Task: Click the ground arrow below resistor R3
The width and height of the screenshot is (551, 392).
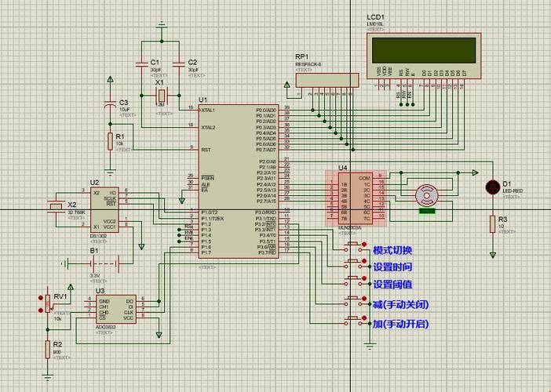Action: [x=493, y=255]
